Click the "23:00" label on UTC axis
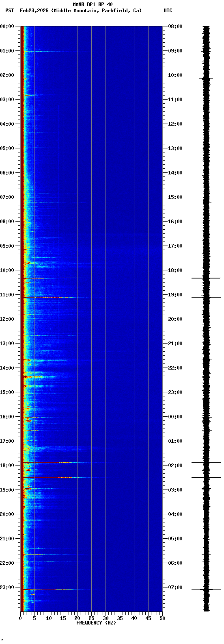The height and width of the screenshot is (644, 224). (175, 392)
